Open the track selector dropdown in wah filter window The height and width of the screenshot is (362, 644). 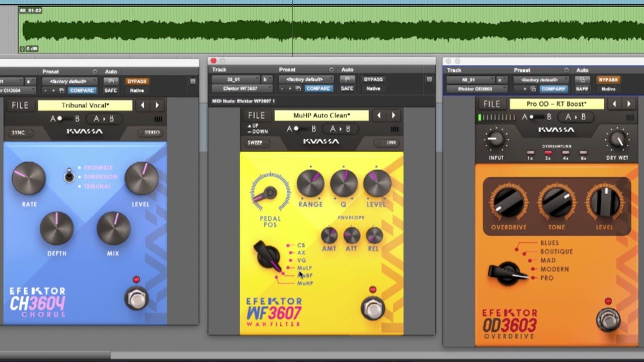234,79
